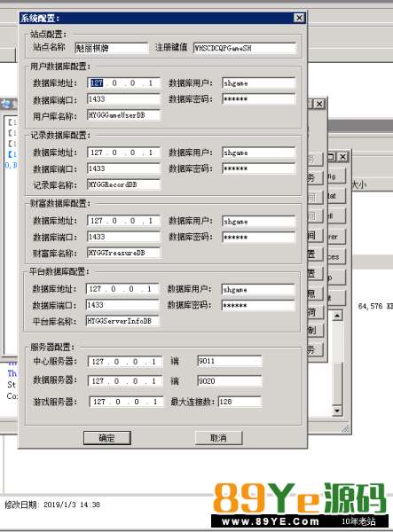393x532 pixels.
Task: Click the 最大连接数 field showing 128
Action: [x=240, y=402]
